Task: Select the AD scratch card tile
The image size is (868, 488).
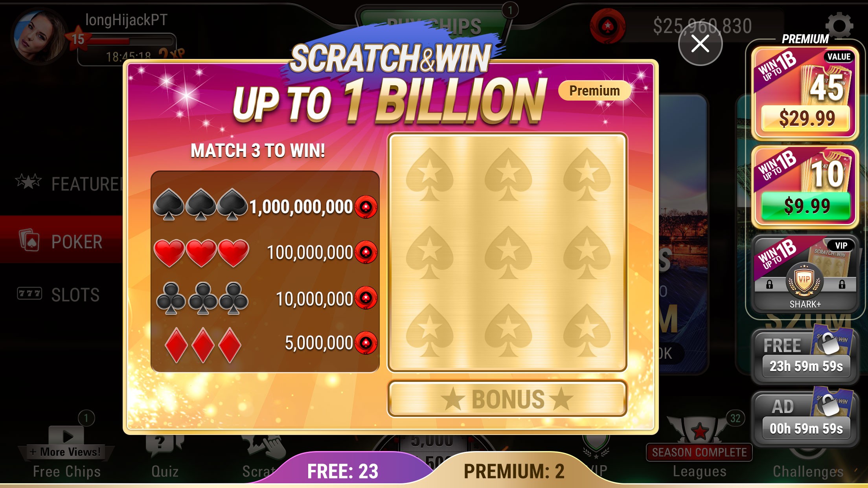Action: pos(805,418)
